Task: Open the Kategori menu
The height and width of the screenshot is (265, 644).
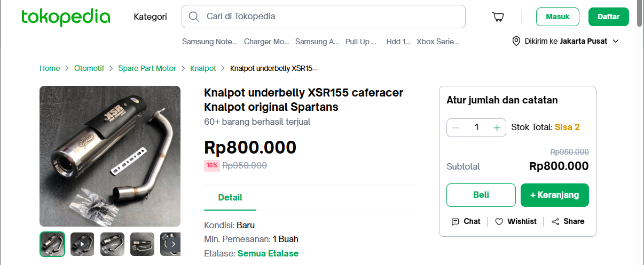Action: click(x=150, y=17)
